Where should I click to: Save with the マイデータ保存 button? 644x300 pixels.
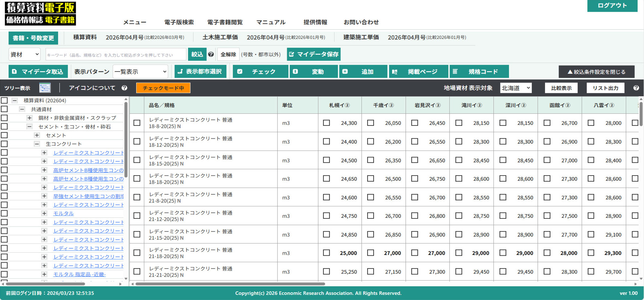coord(314,54)
